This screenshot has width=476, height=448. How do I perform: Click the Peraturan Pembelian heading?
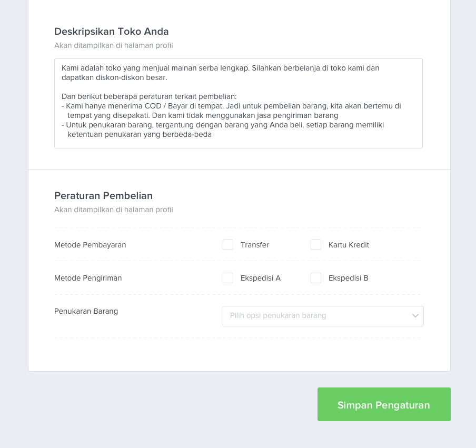click(103, 196)
